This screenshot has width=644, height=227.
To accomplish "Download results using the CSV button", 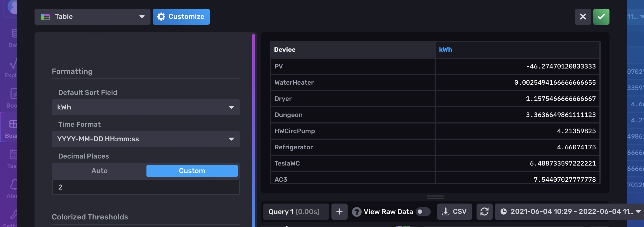I will (454, 212).
